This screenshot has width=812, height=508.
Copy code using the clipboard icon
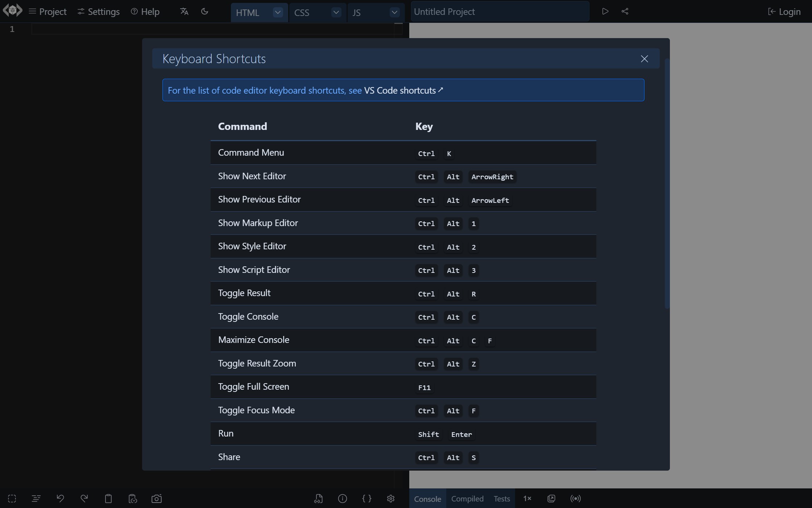(108, 499)
